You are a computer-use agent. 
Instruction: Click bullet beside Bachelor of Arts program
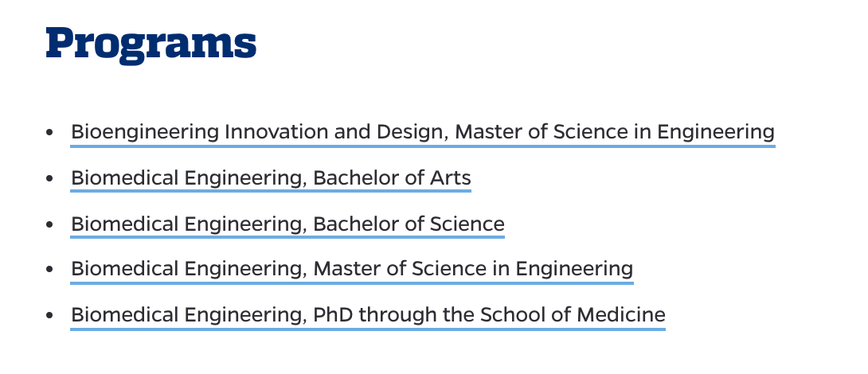[50, 179]
